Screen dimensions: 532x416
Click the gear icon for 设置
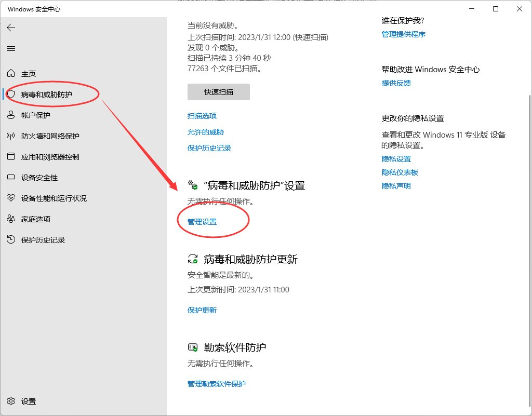pos(11,401)
